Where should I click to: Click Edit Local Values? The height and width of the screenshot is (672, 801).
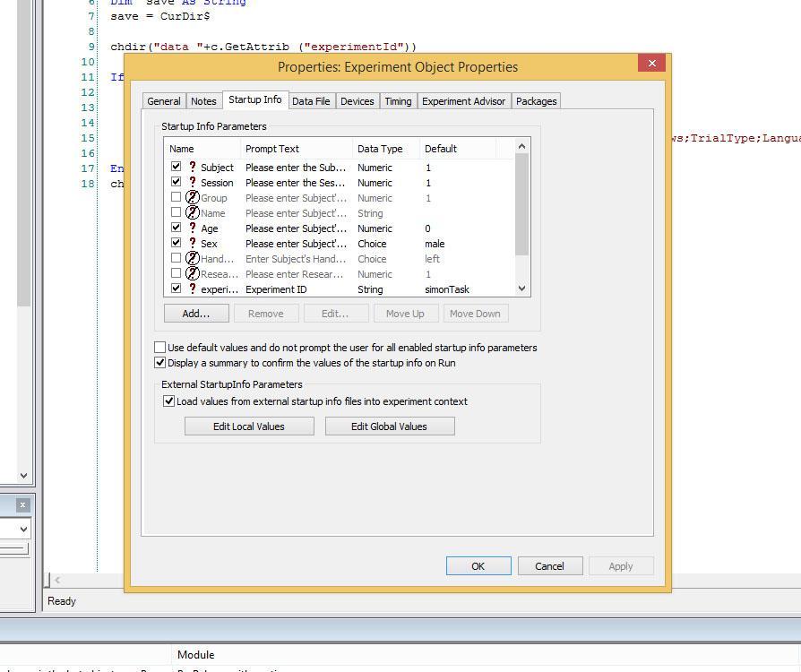(x=249, y=426)
